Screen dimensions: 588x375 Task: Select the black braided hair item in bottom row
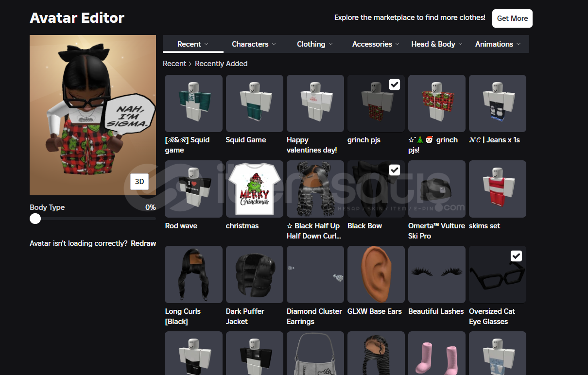[376, 353]
